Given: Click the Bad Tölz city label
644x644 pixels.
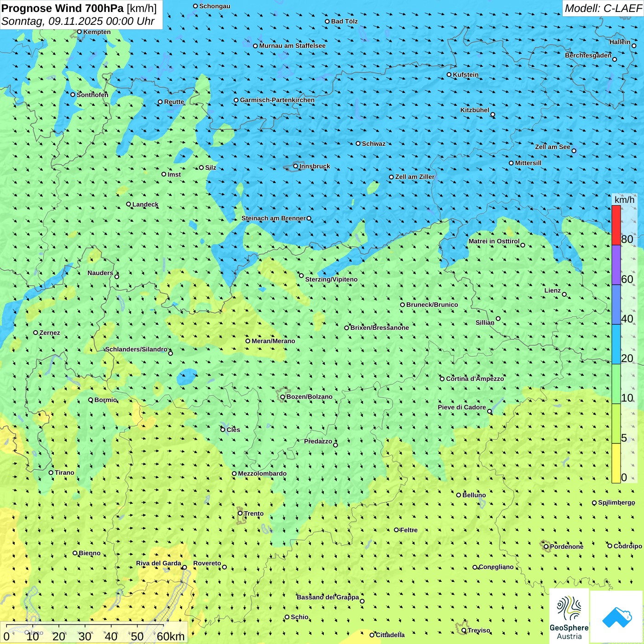Looking at the screenshot, I should click(344, 21).
